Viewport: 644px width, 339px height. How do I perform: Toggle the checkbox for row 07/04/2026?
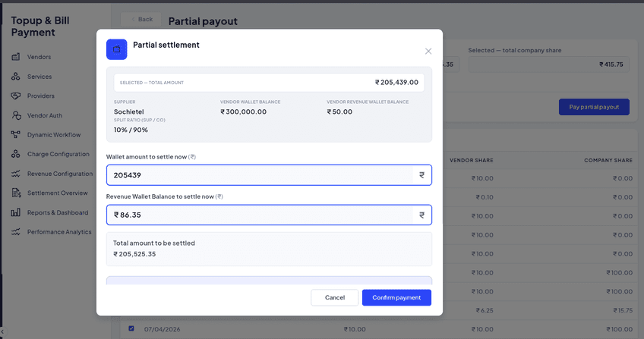131,328
